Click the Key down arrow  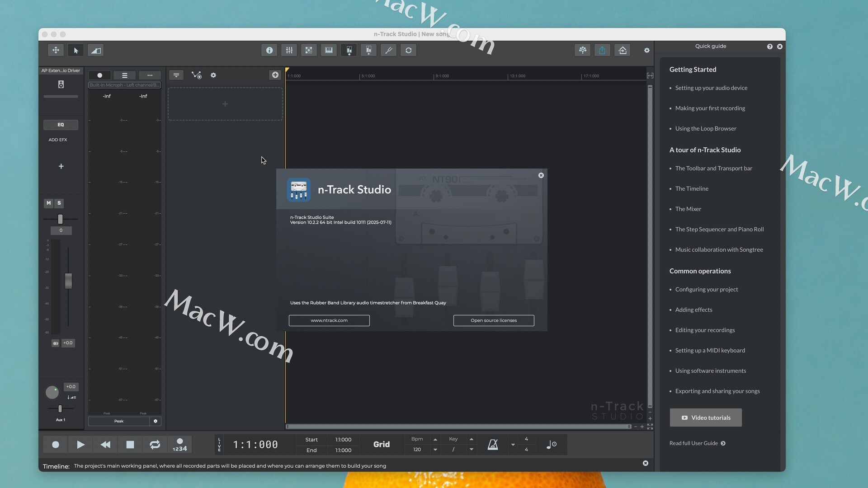(x=472, y=450)
